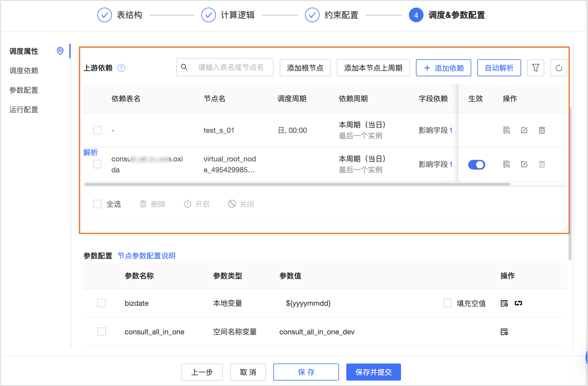The height and width of the screenshot is (386, 588).
Task: Click the filter funnel icon
Action: [535, 68]
